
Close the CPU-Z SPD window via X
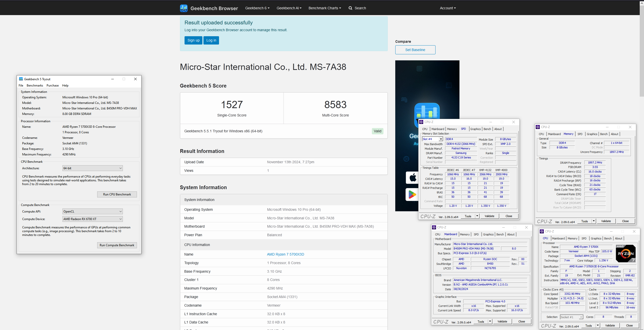click(514, 122)
